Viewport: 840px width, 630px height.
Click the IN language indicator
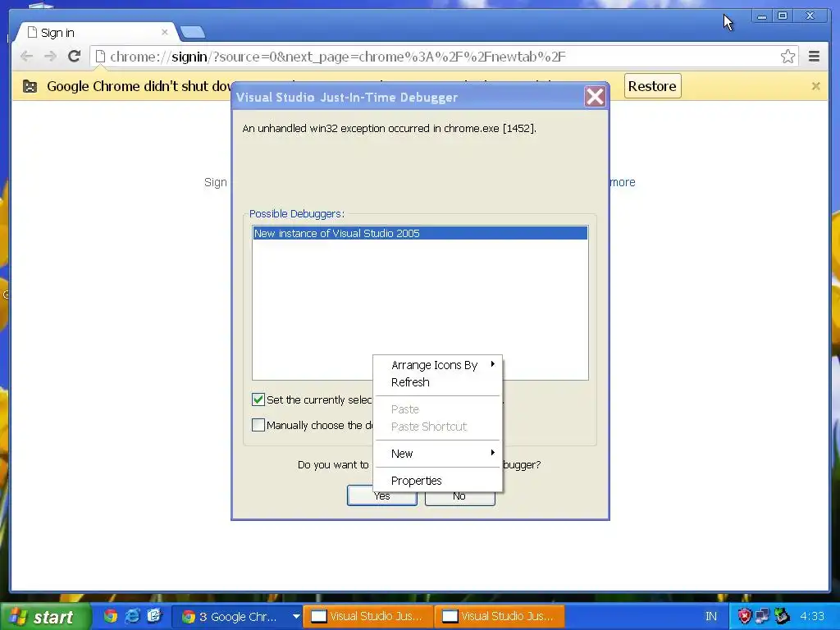click(711, 617)
